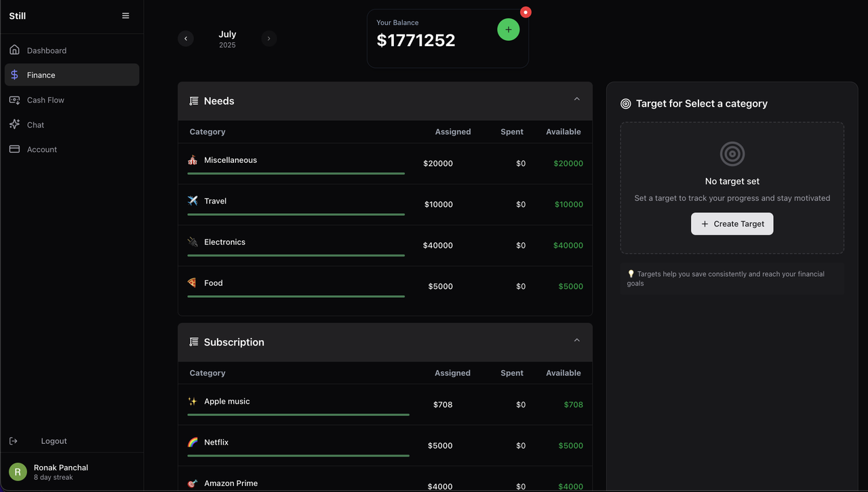
Task: Click the Netflix rainbow emoji
Action: point(193,442)
